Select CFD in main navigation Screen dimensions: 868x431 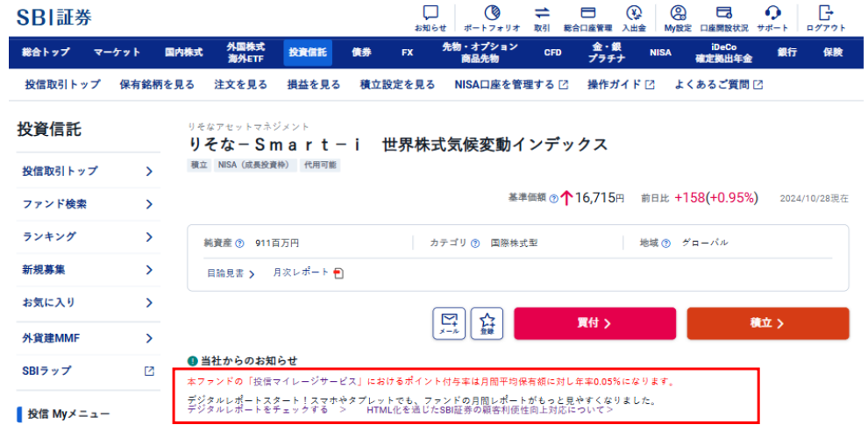(x=552, y=53)
